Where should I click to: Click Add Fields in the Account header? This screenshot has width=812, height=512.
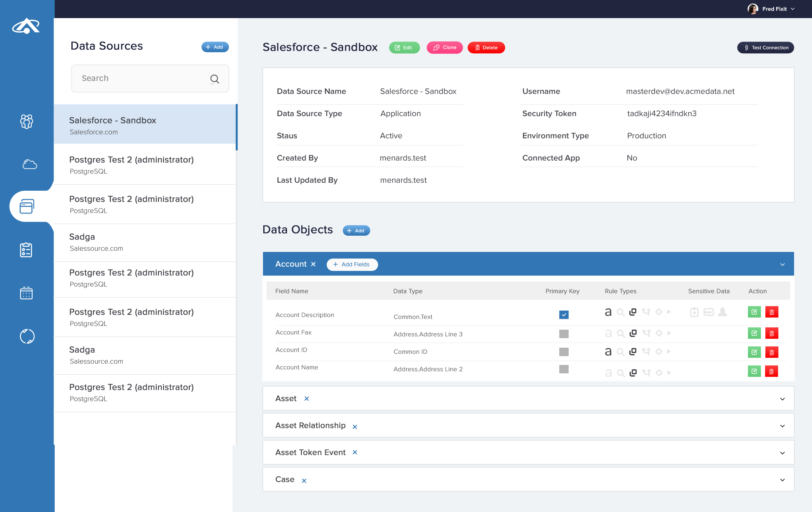click(x=352, y=265)
